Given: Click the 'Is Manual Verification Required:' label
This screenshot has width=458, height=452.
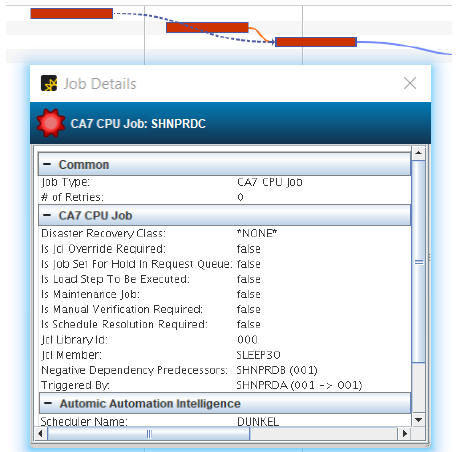Looking at the screenshot, I should click(122, 309).
